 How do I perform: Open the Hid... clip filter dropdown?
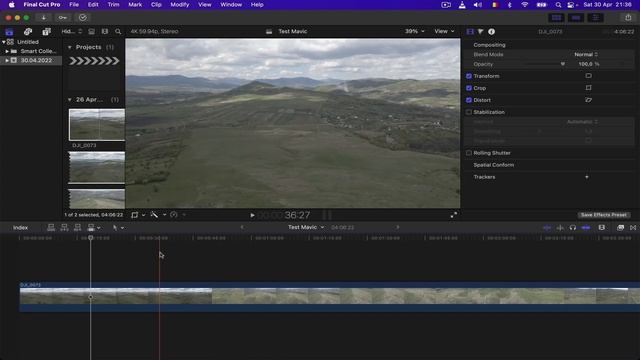click(71, 31)
